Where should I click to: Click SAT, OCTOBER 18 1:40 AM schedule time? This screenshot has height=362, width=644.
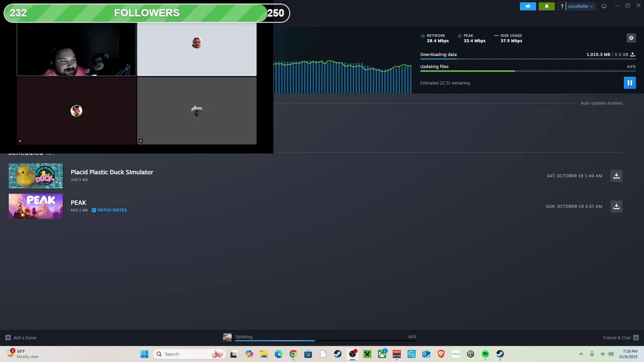(574, 176)
